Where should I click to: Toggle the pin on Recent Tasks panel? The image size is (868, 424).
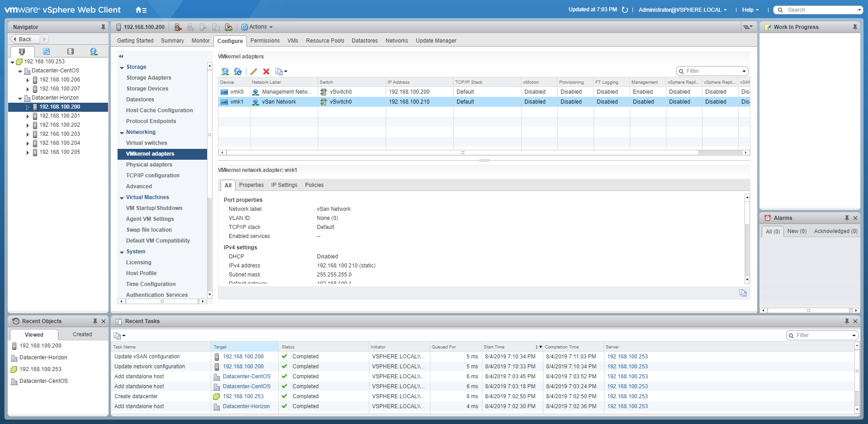(847, 321)
